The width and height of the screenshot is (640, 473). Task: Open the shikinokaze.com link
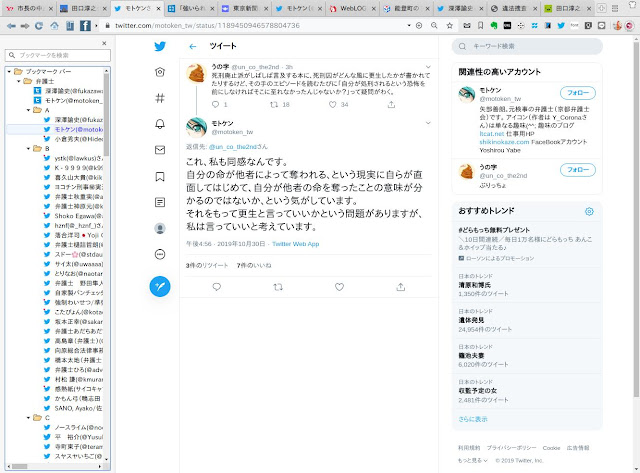pyautogui.click(x=504, y=142)
